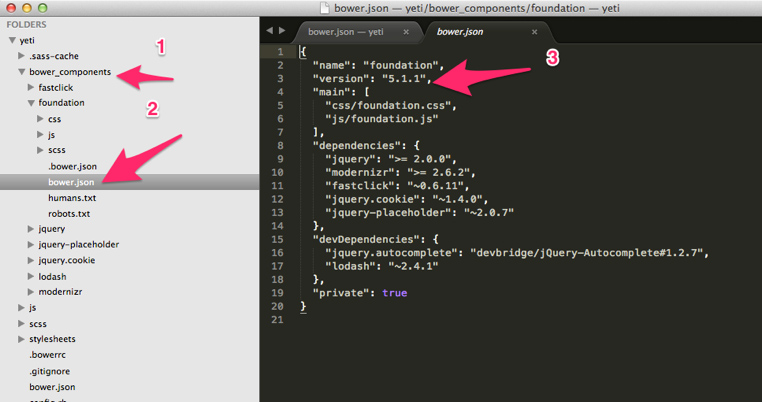
Task: Click "js/foundation.js" string
Action: 382,119
